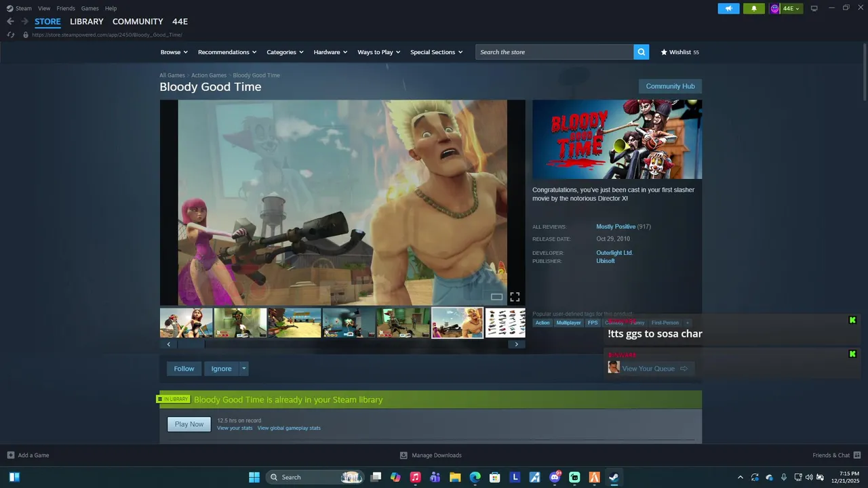Click the browser forward arrow
This screenshot has height=488, width=868.
[24, 22]
